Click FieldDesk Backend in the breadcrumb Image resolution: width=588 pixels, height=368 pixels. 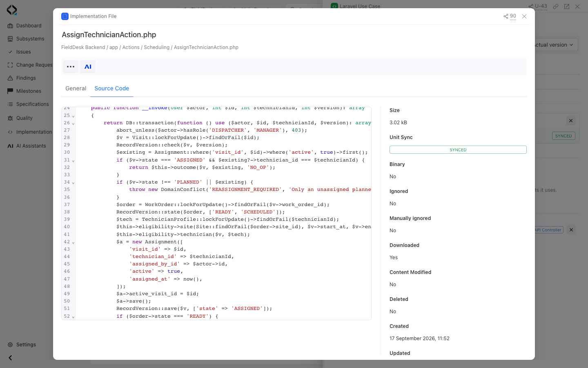point(83,47)
